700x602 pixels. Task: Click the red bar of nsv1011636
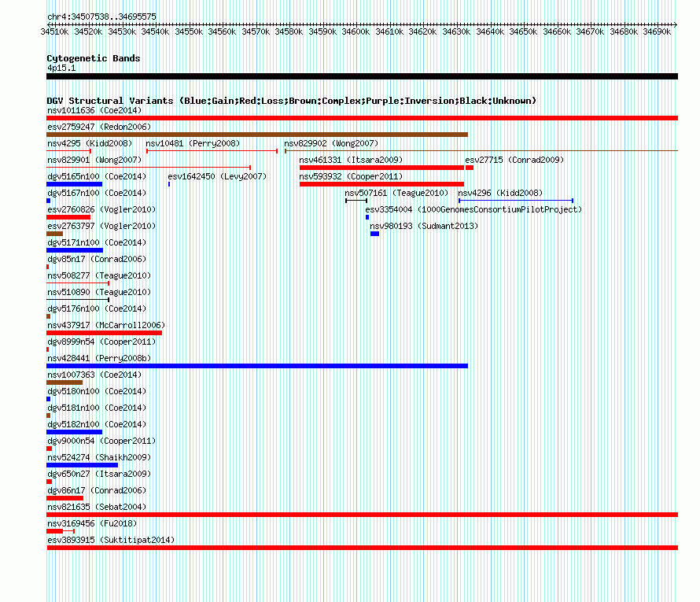click(x=362, y=118)
